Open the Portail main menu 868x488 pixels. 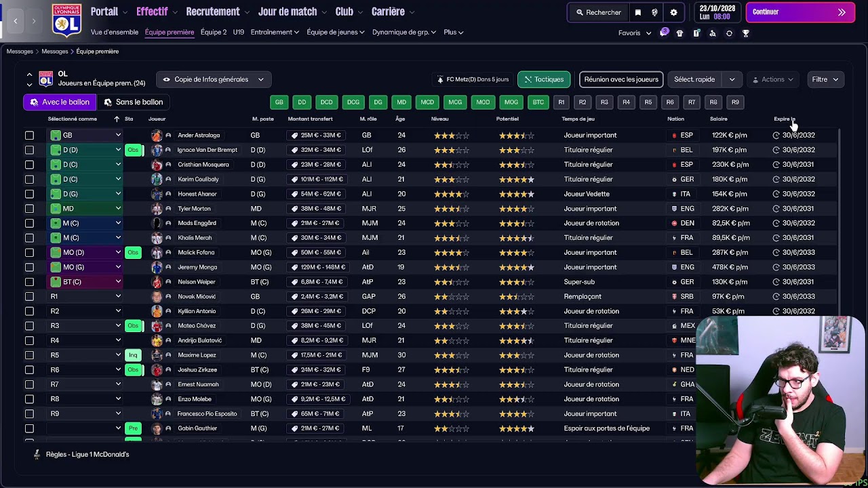pos(108,12)
